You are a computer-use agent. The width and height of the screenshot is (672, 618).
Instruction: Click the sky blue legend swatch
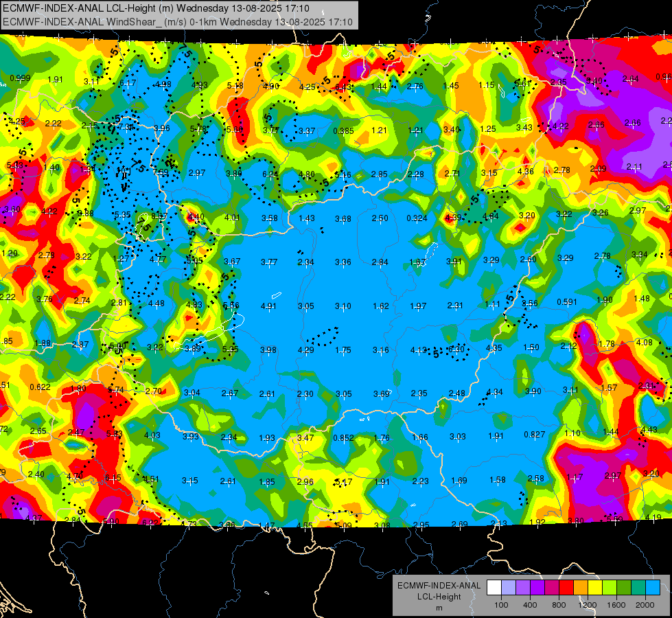pyautogui.click(x=653, y=588)
